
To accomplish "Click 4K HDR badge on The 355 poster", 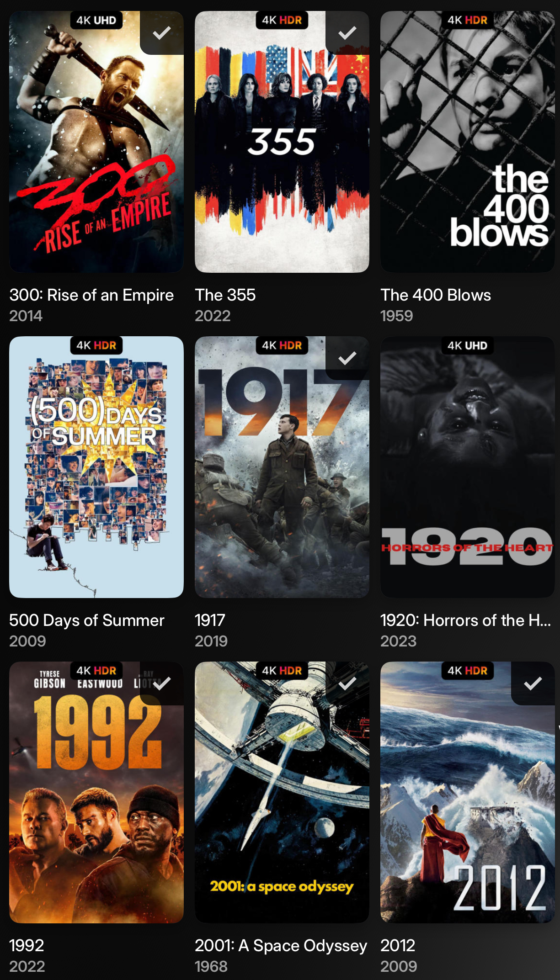I will tap(282, 20).
